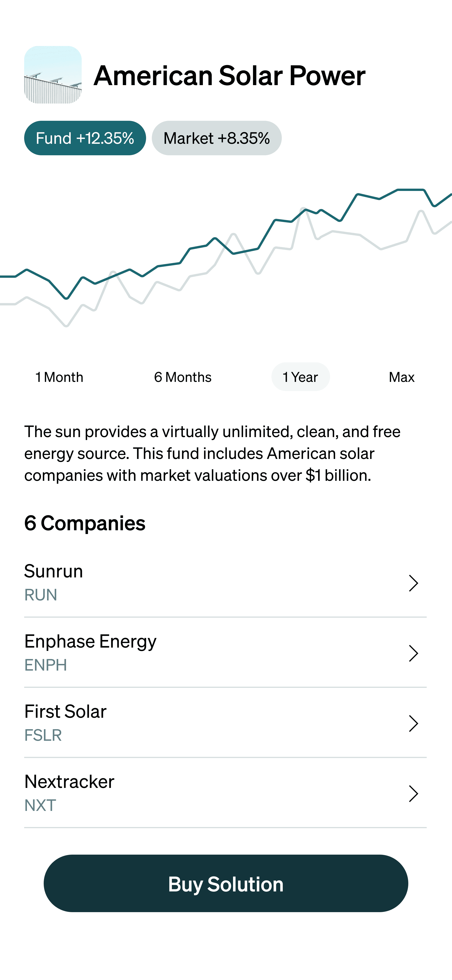Viewport: 452px width, 980px height.
Task: Select the 1 Year time range
Action: (x=300, y=377)
